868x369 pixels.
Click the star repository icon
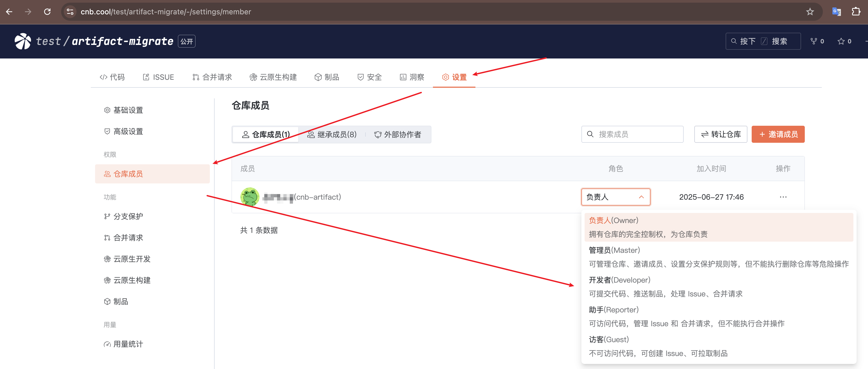coord(841,41)
